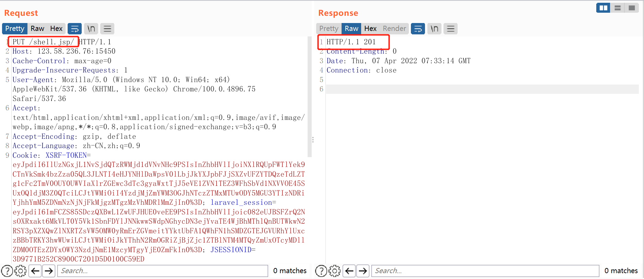Image resolution: width=644 pixels, height=279 pixels.
Task: Select the Hex tab in Request panel
Action: pyautogui.click(x=56, y=29)
